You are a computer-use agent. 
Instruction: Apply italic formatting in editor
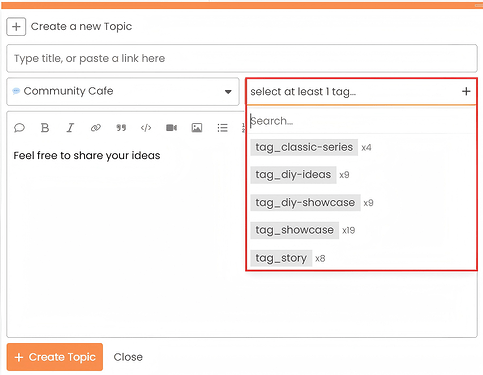pos(70,128)
